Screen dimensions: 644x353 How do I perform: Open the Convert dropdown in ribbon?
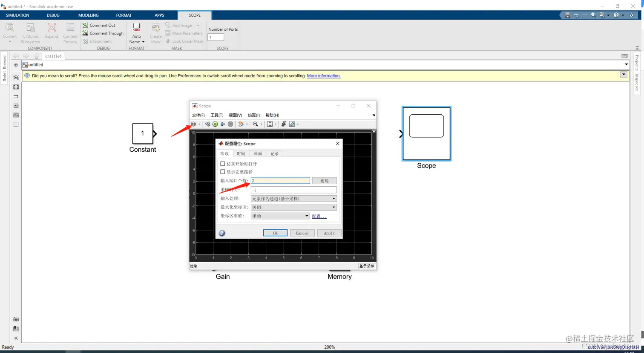click(x=10, y=41)
